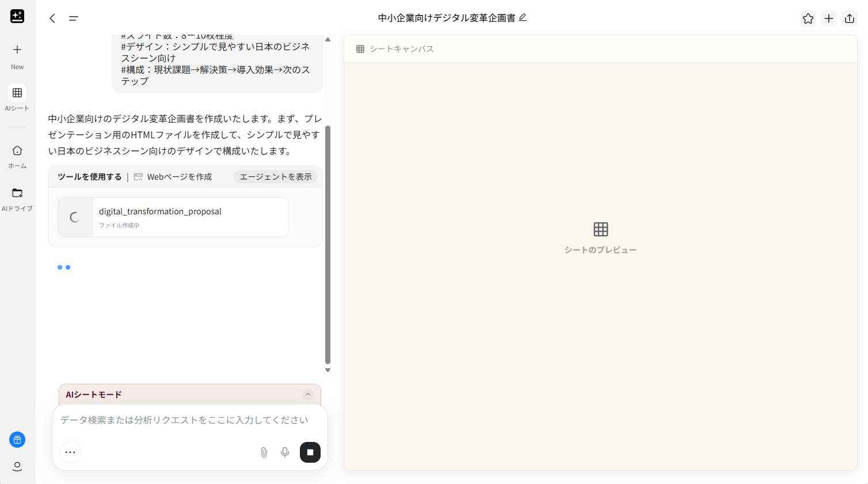The width and height of the screenshot is (868, 484).
Task: Toggle the conversation list with the top-left icon
Action: tap(73, 18)
